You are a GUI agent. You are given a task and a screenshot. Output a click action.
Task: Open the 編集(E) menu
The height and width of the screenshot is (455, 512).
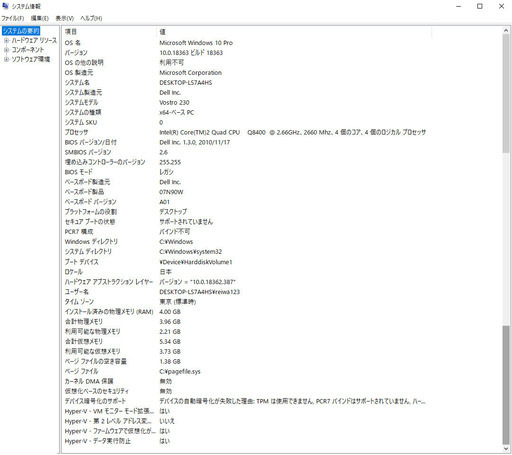pos(40,18)
